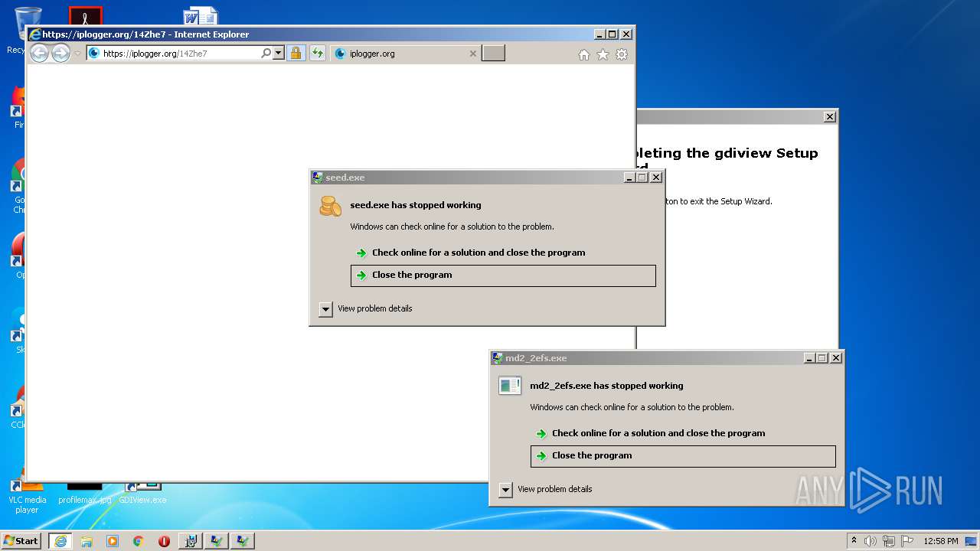Show hidden system tray icons
This screenshot has height=551, width=980.
(x=854, y=540)
